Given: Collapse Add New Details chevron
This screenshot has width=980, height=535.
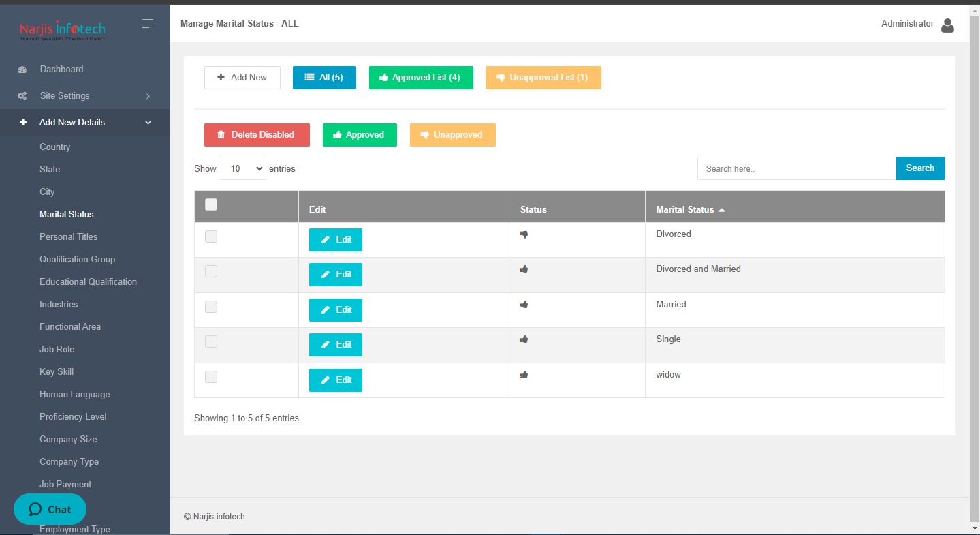Looking at the screenshot, I should pyautogui.click(x=148, y=123).
